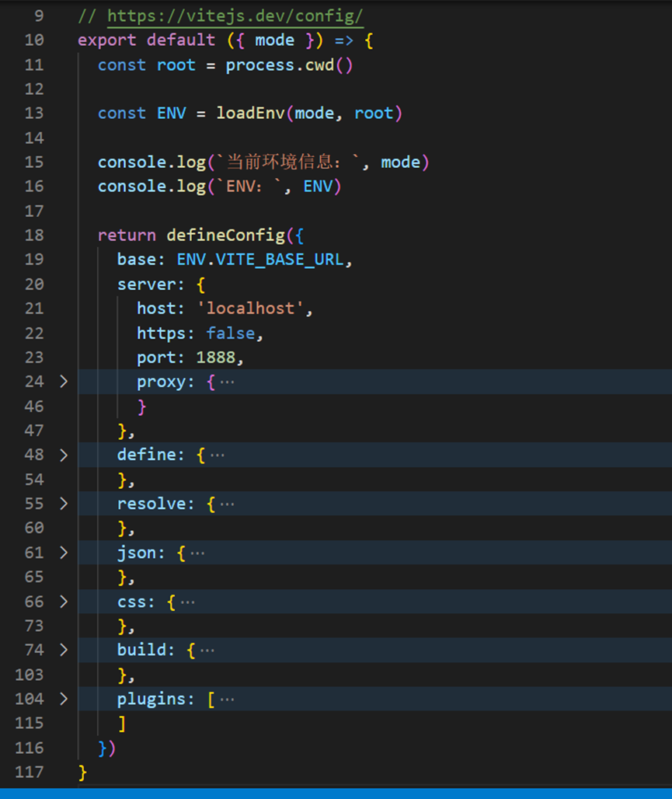The height and width of the screenshot is (799, 672).
Task: Expand the folded define section arrow
Action: 64,455
